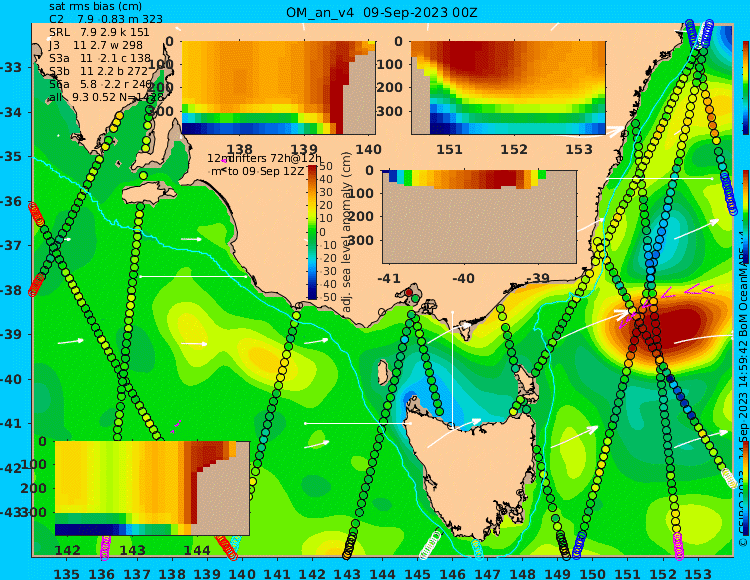Click latitude axis label -40 on main map
This screenshot has height=580, width=750.
[x=11, y=379]
